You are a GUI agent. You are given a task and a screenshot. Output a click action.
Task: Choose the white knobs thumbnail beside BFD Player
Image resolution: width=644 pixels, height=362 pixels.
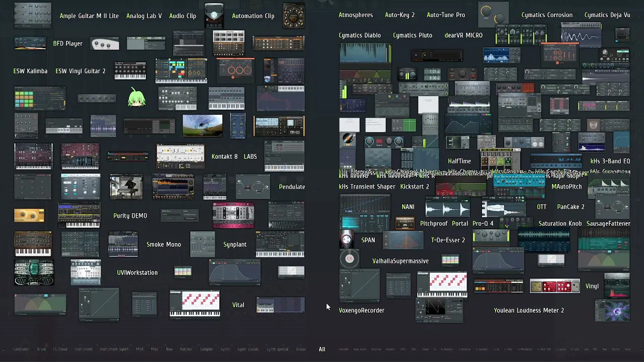click(x=105, y=44)
